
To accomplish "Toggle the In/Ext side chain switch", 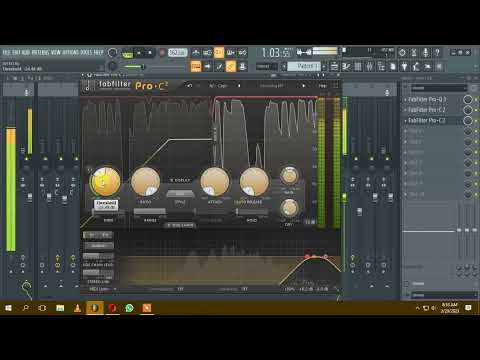I will tap(98, 235).
